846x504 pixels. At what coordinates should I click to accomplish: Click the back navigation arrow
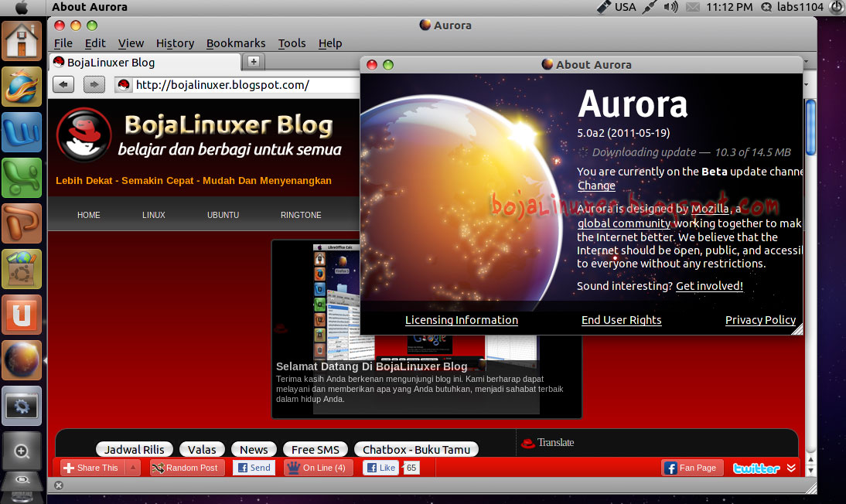[x=63, y=83]
